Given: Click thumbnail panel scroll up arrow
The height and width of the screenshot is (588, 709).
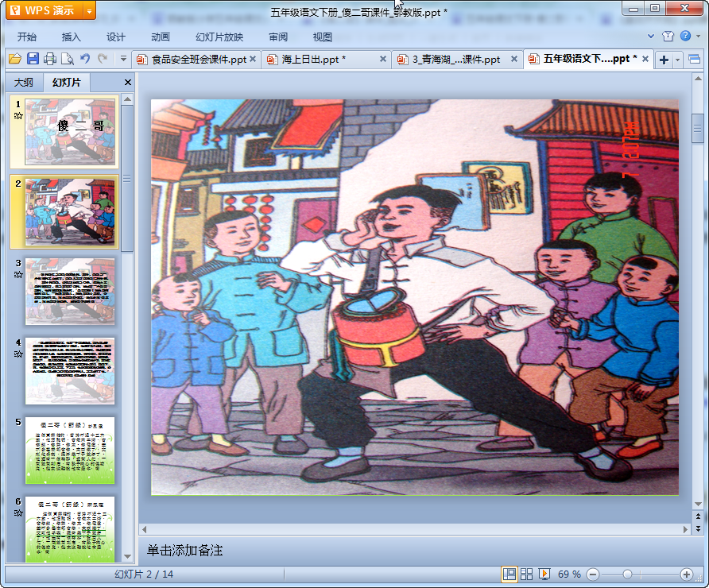Looking at the screenshot, I should click(x=127, y=99).
